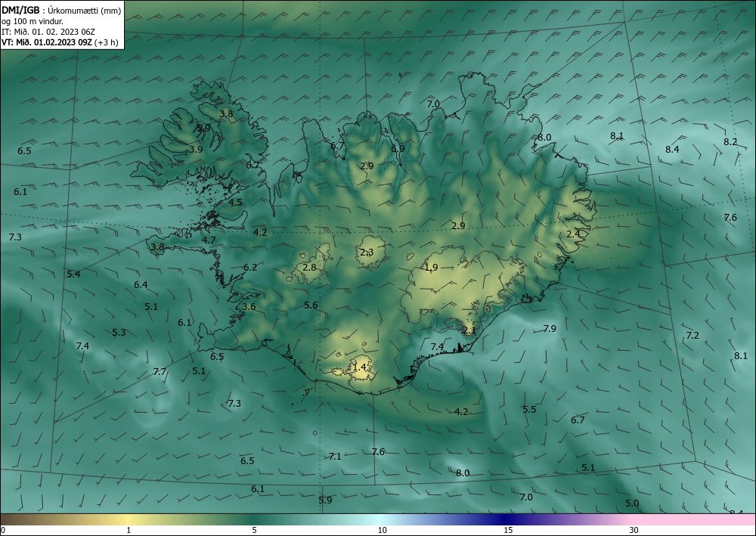The width and height of the screenshot is (756, 536).
Task: Click the color scale label '0'
Action: [3, 530]
